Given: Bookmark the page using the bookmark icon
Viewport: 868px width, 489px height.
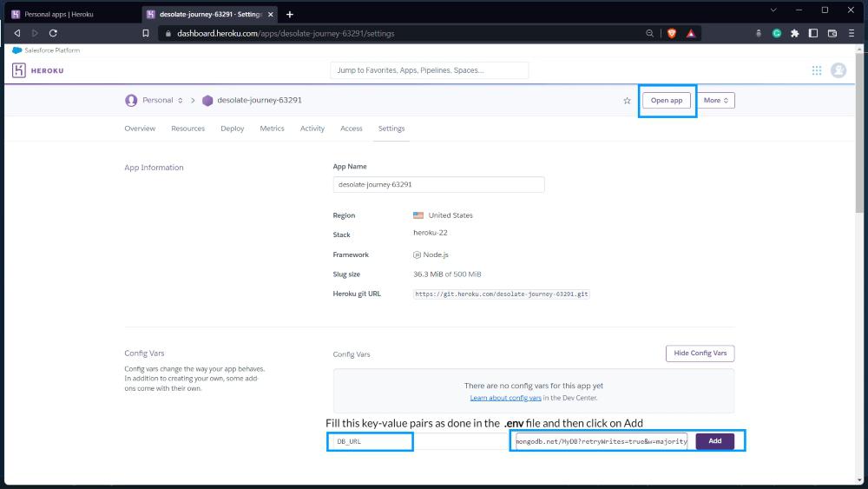Looking at the screenshot, I should (x=146, y=33).
